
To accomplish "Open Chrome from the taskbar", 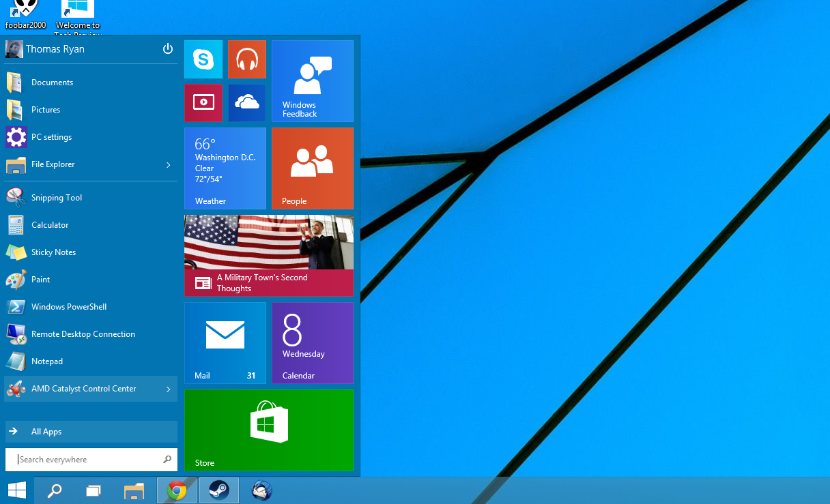I will [x=177, y=490].
